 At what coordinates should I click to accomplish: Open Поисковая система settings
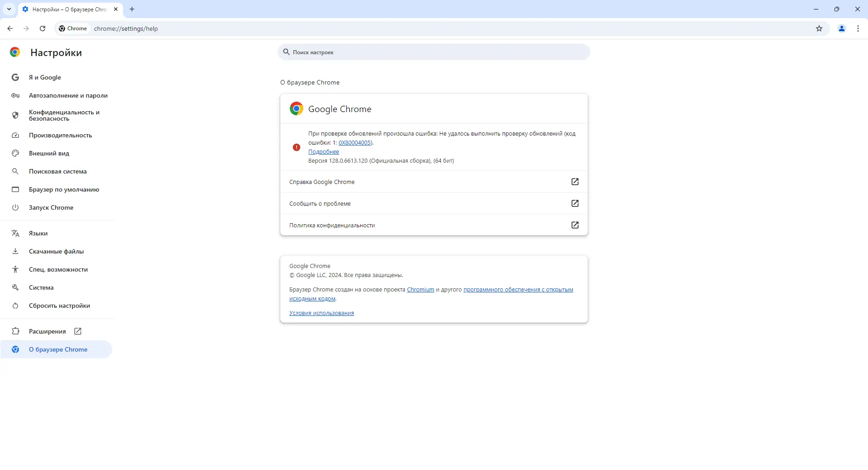click(x=57, y=171)
